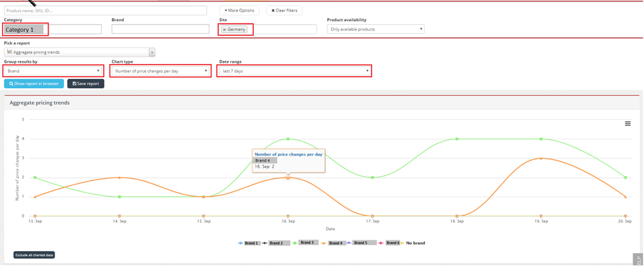Toggle Brand 3 legend series

[303, 243]
